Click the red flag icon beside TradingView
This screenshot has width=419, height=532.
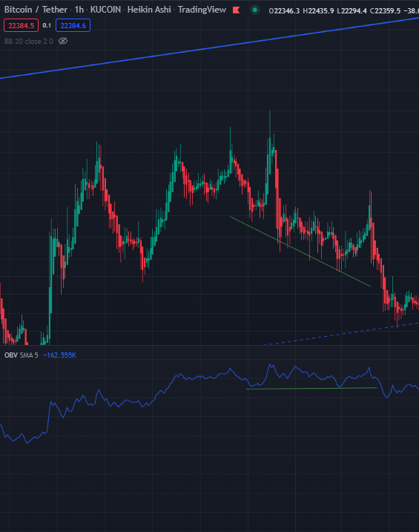pos(237,10)
